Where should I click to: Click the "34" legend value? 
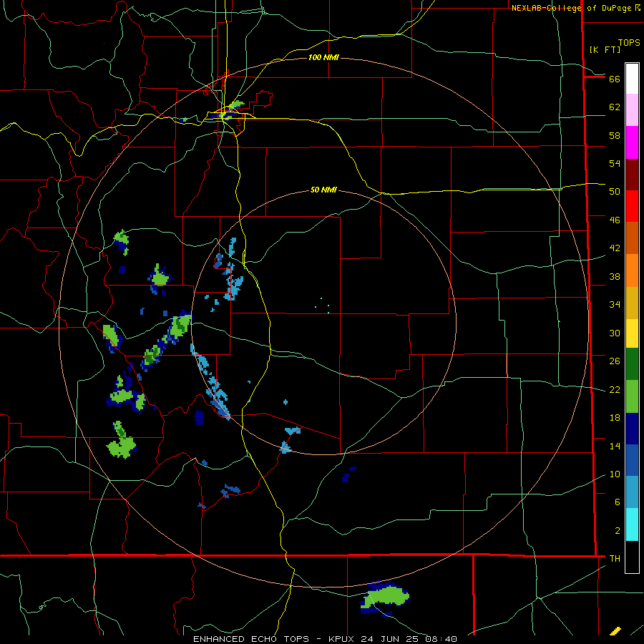615,305
